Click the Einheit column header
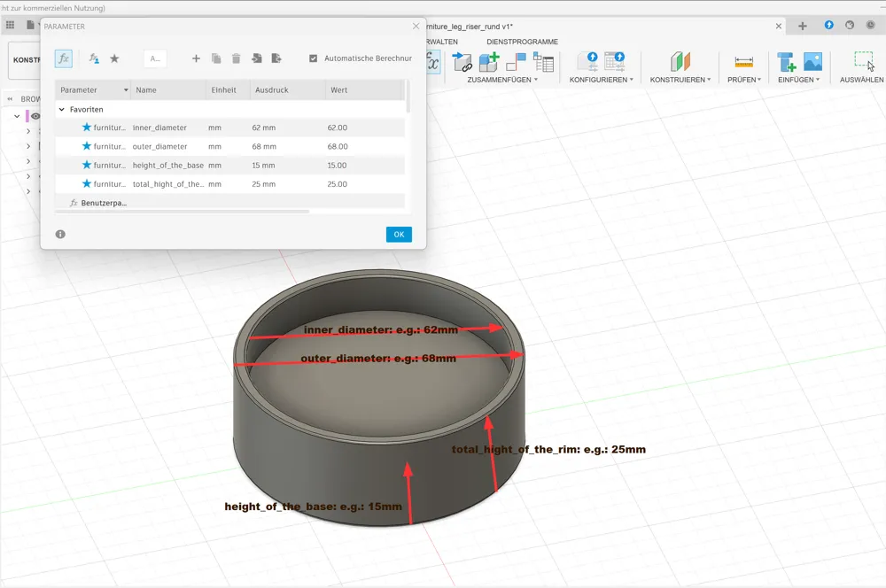The image size is (886, 588). click(229, 89)
